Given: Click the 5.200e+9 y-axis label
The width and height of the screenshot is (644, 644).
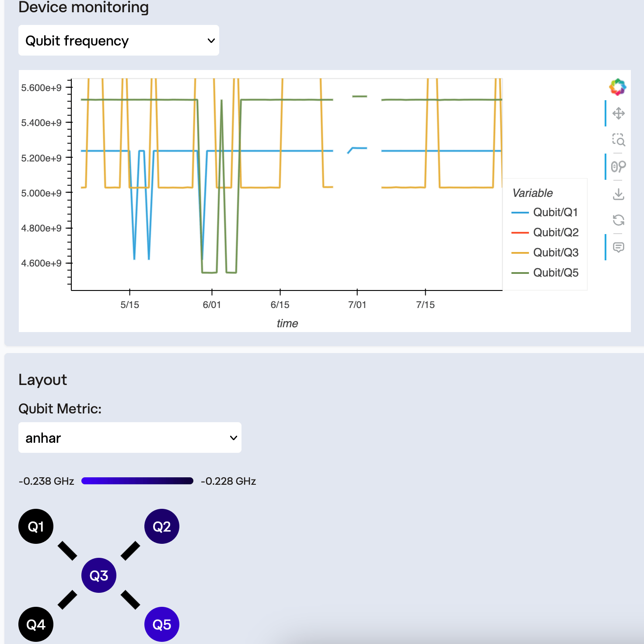Looking at the screenshot, I should coord(42,158).
